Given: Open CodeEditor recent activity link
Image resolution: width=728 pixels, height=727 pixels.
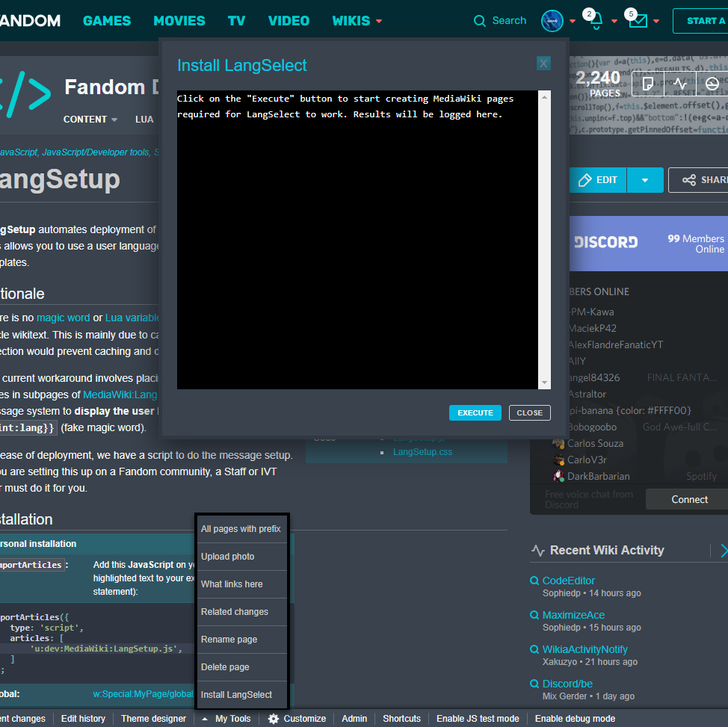Looking at the screenshot, I should coord(568,581).
